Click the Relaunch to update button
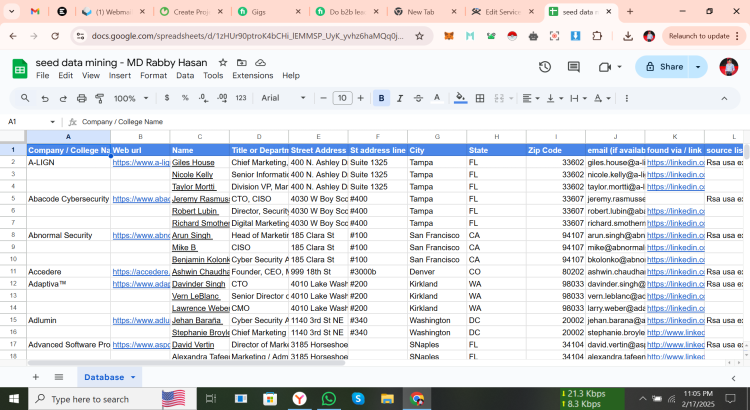Image resolution: width=750 pixels, height=410 pixels. coord(699,36)
